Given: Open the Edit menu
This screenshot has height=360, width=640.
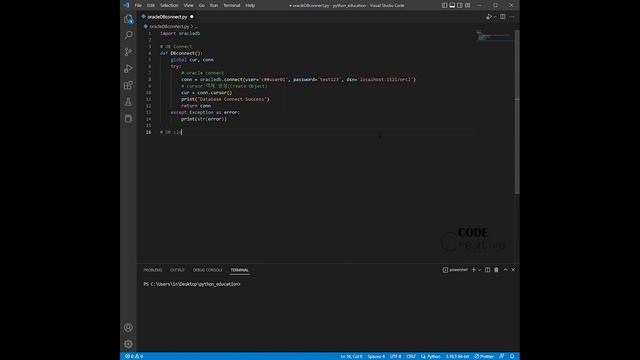Looking at the screenshot, I should (x=151, y=5).
